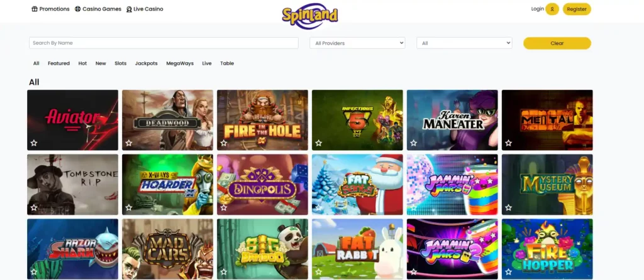Launch the Fire Hopper game tile
This screenshot has width=644, height=280.
click(x=547, y=249)
